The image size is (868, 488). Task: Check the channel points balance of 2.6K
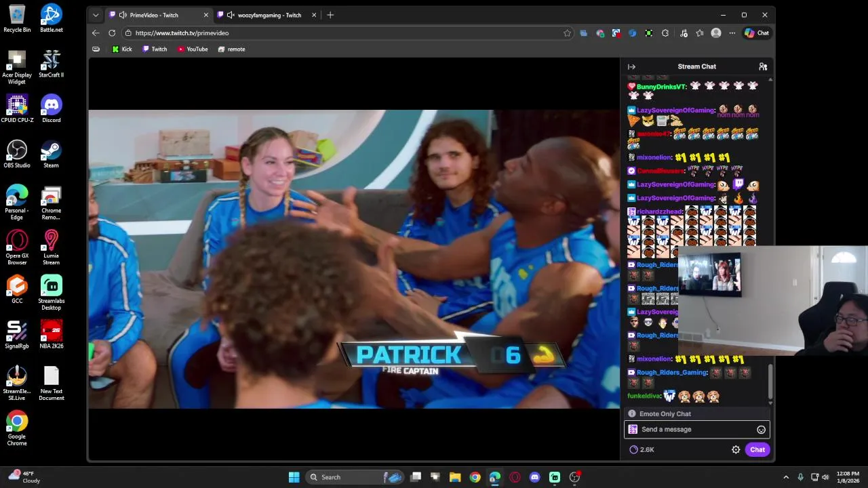point(642,449)
